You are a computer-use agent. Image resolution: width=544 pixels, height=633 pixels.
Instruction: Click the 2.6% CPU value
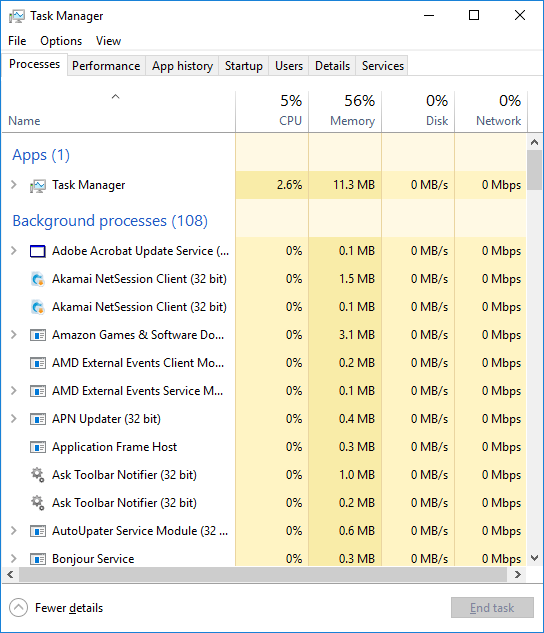pos(289,185)
